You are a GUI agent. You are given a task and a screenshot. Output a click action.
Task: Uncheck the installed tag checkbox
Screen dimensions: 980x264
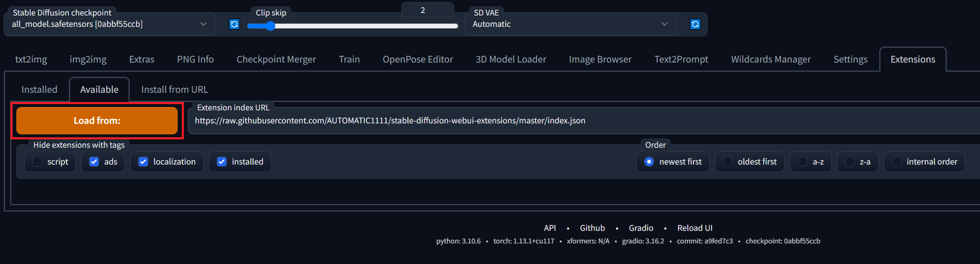point(222,162)
